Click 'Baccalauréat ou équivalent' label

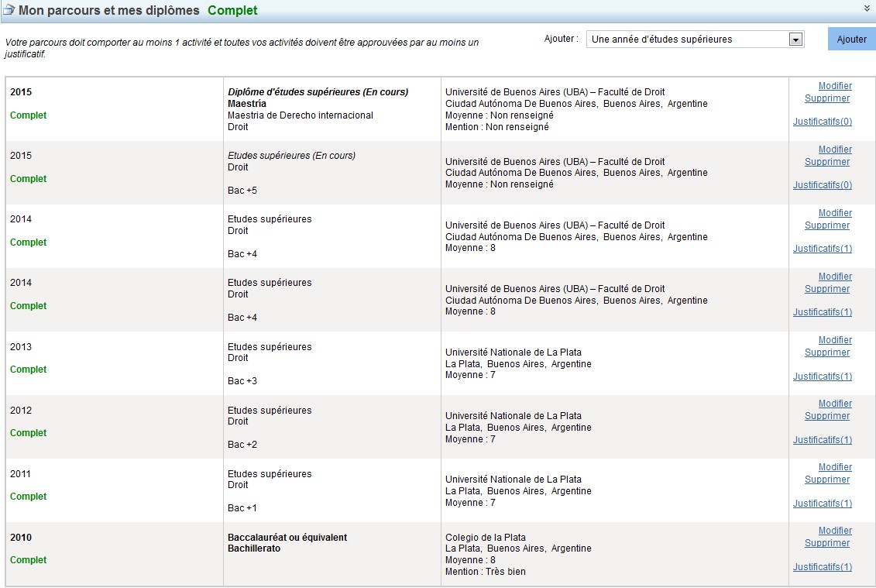(x=287, y=538)
